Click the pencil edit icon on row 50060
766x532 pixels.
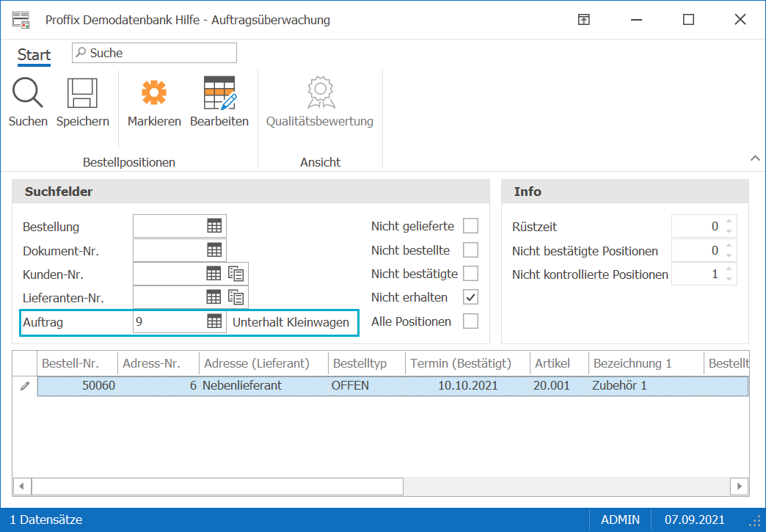coord(25,386)
